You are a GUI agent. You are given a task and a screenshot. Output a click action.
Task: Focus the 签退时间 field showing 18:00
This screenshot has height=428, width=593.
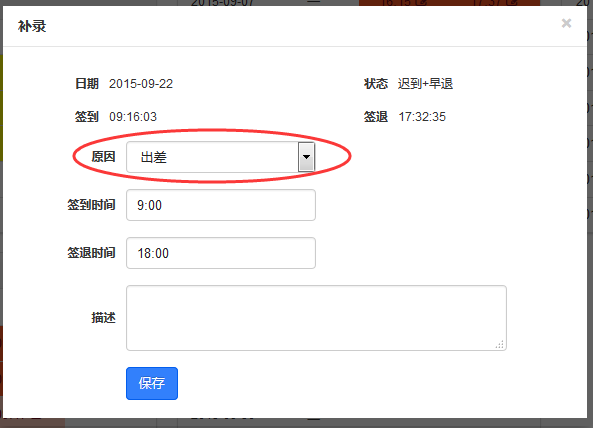[x=221, y=253]
